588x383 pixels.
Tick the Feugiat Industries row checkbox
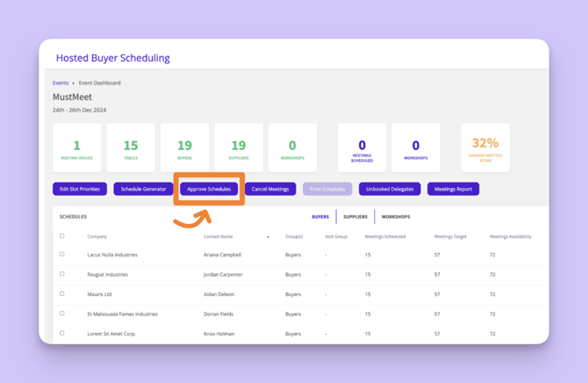click(62, 274)
